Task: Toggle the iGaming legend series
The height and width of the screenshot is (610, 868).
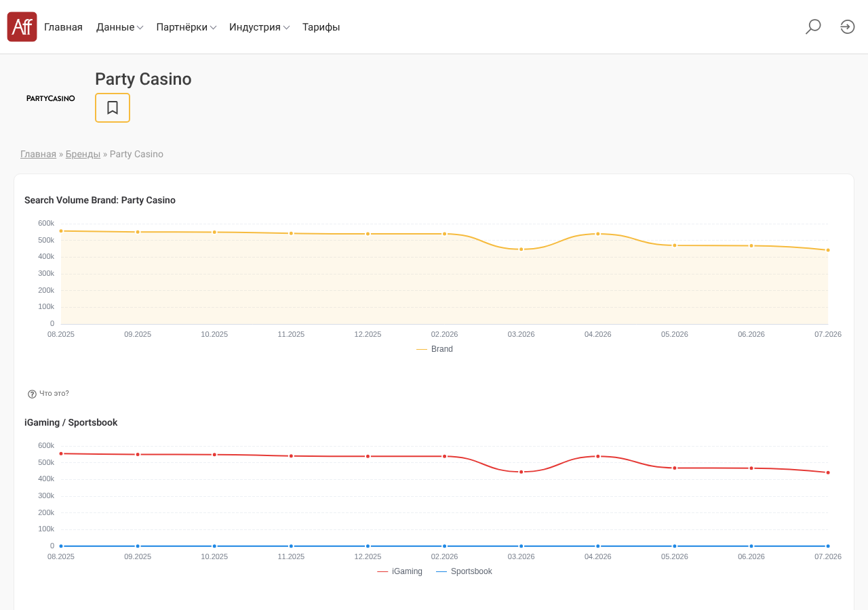Action: click(x=399, y=571)
